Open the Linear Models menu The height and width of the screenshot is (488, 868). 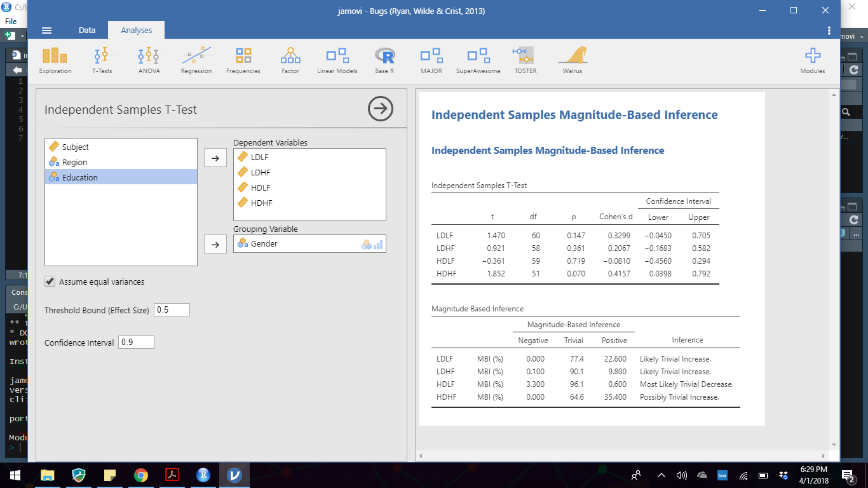pos(337,61)
